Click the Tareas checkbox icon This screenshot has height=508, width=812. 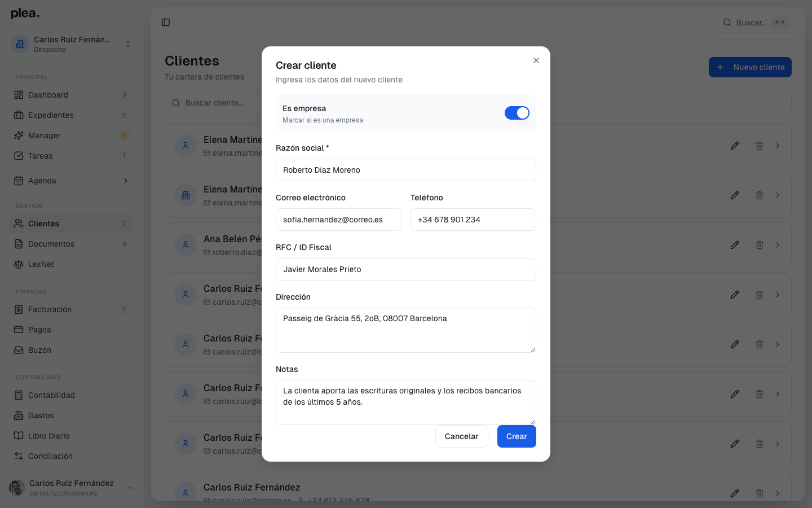(19, 156)
